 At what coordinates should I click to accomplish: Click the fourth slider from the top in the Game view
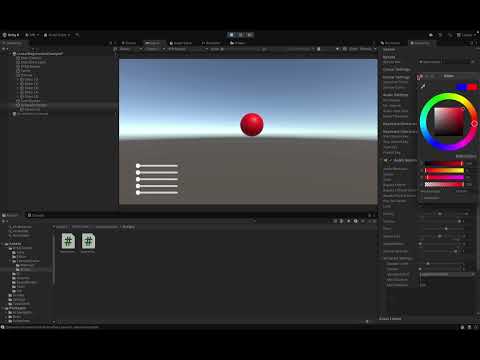(157, 186)
